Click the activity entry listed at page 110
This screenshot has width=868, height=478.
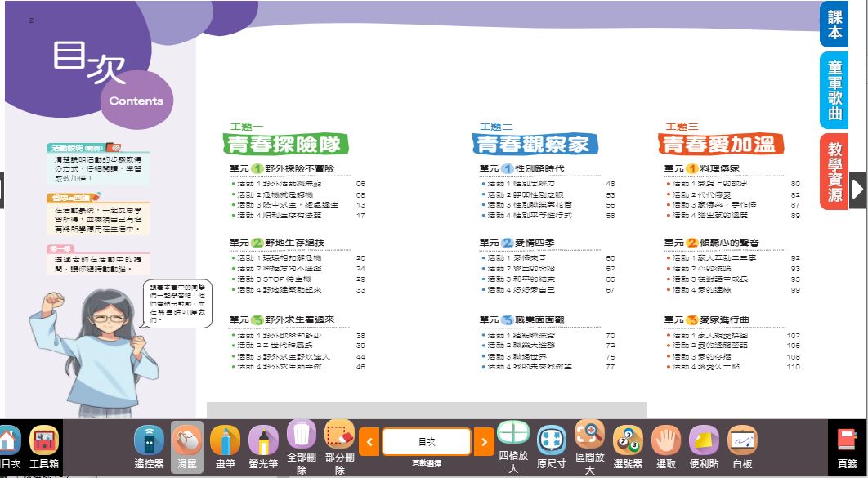[x=733, y=366]
